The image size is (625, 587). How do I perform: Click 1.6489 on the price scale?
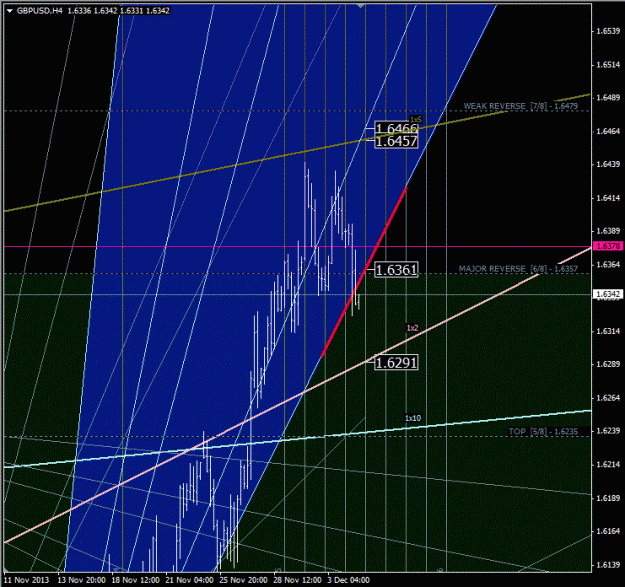click(x=608, y=98)
